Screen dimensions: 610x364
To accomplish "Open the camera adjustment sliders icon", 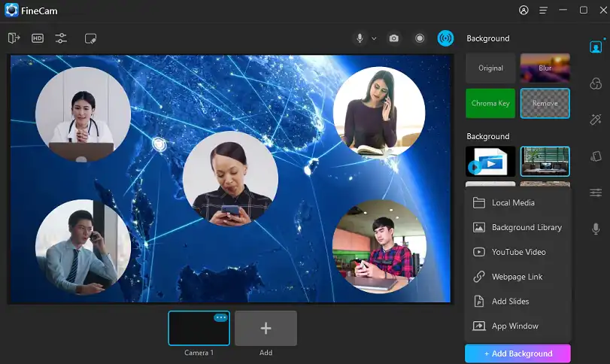I will [61, 38].
